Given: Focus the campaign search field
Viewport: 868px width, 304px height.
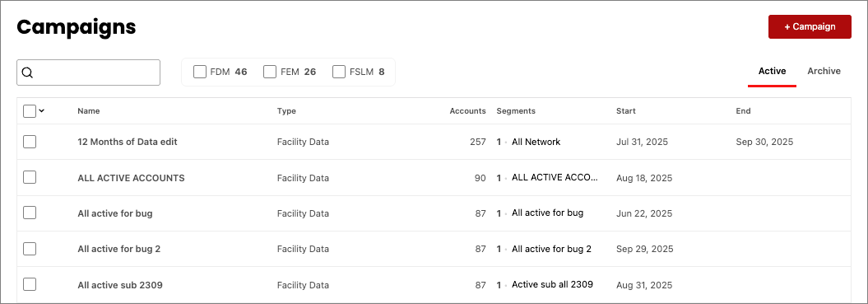Looking at the screenshot, I should point(89,72).
